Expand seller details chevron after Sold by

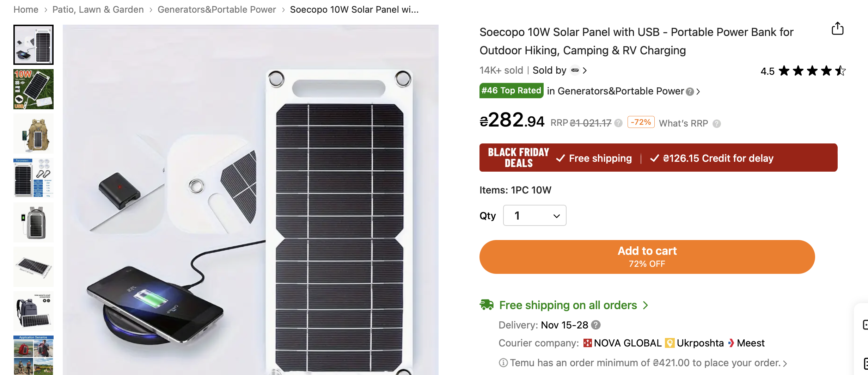pyautogui.click(x=585, y=70)
